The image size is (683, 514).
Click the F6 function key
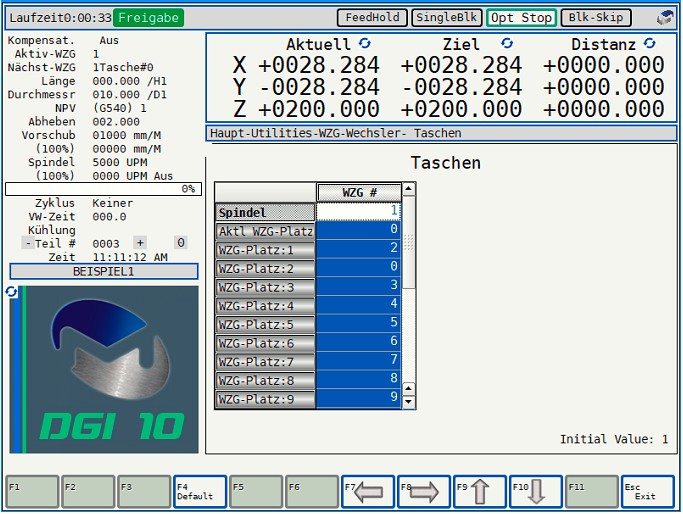click(312, 492)
